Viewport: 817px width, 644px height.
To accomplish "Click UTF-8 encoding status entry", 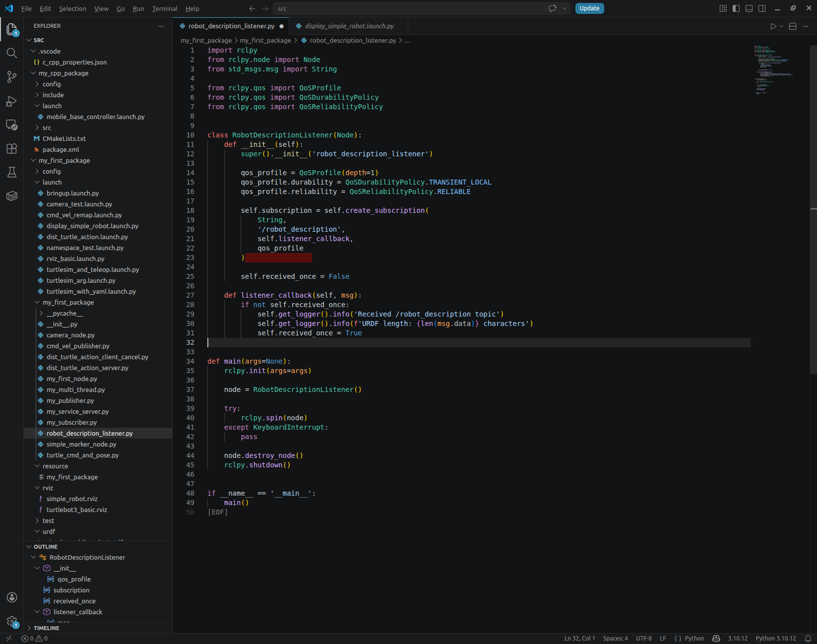I will 644,639.
